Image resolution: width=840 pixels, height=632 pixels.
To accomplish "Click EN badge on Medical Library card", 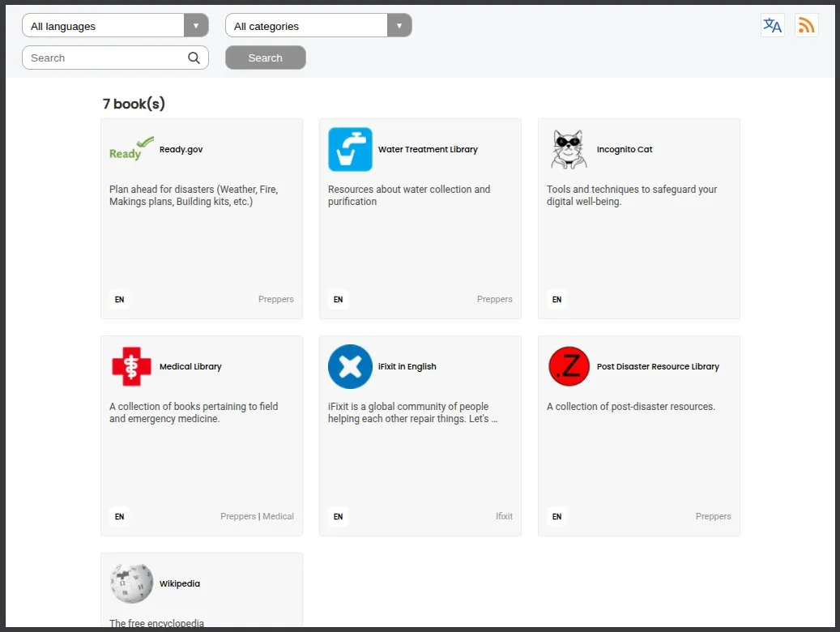I will click(x=119, y=516).
